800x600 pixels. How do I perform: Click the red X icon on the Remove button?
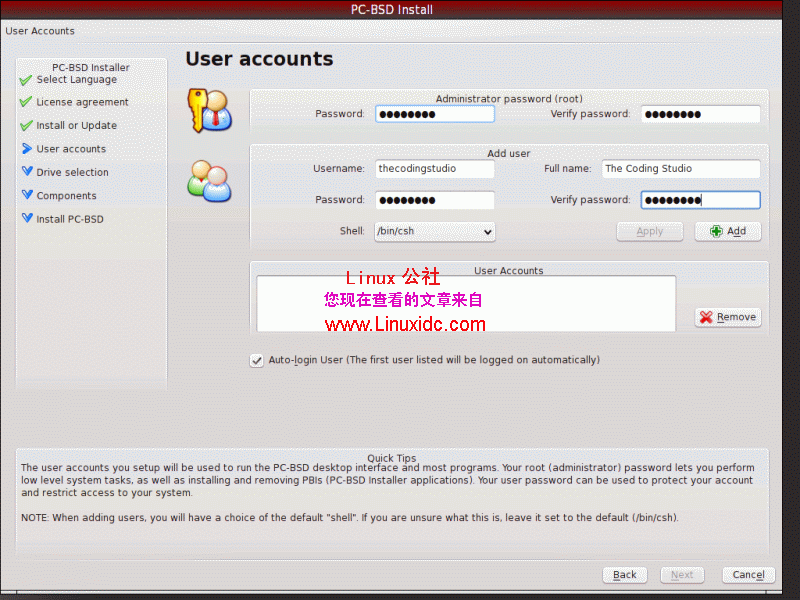pyautogui.click(x=709, y=317)
